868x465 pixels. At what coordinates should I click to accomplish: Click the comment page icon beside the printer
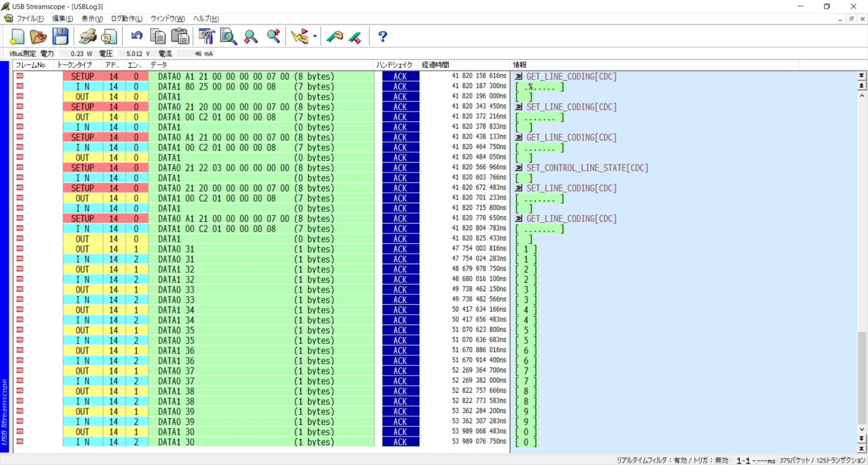(109, 37)
